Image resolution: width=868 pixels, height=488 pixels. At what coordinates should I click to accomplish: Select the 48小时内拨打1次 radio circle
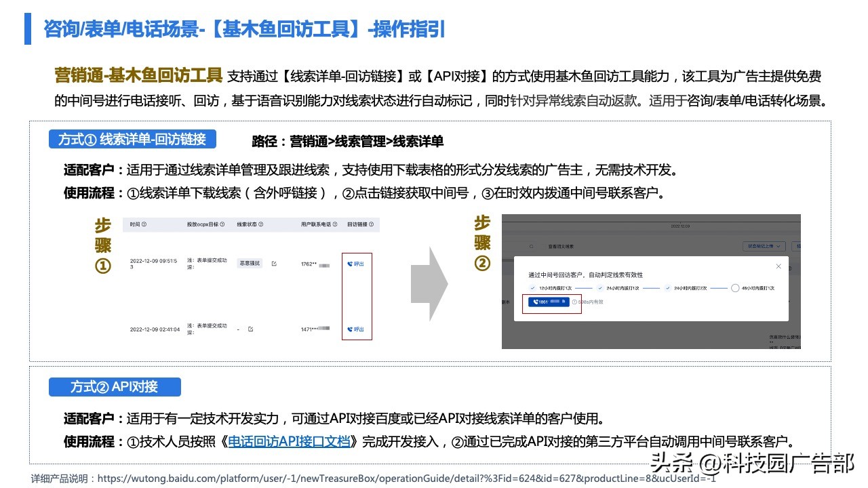735,288
